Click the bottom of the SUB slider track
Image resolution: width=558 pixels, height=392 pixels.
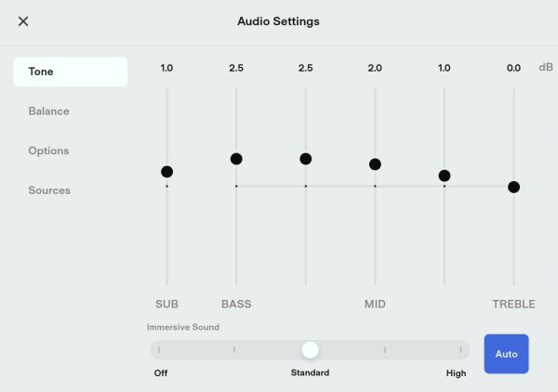click(166, 283)
